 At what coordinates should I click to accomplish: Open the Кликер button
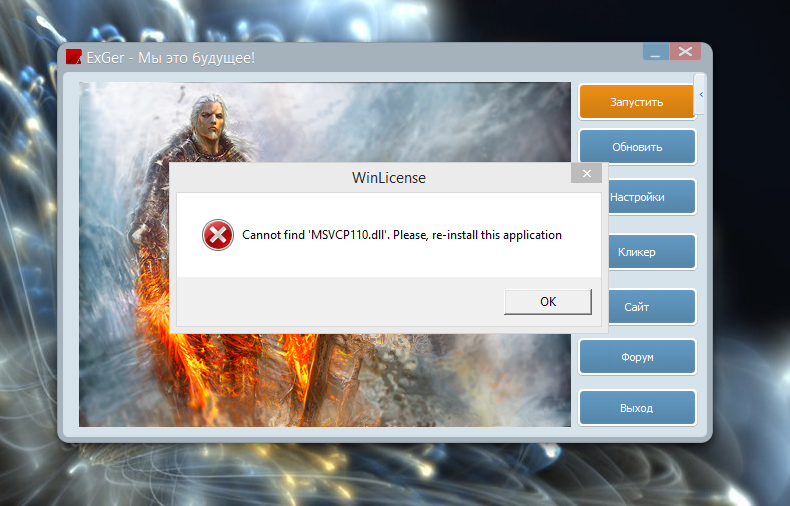tap(652, 251)
